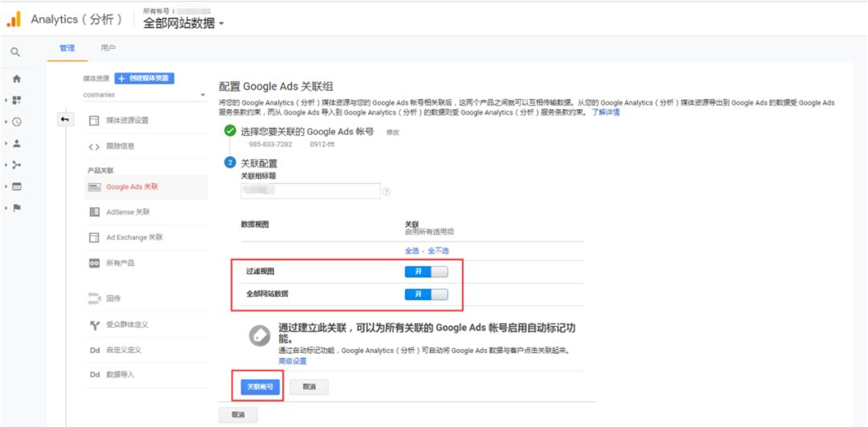Viewport: 868px width, 427px height.
Task: Click the 回传 postbacks icon
Action: pyautogui.click(x=94, y=298)
